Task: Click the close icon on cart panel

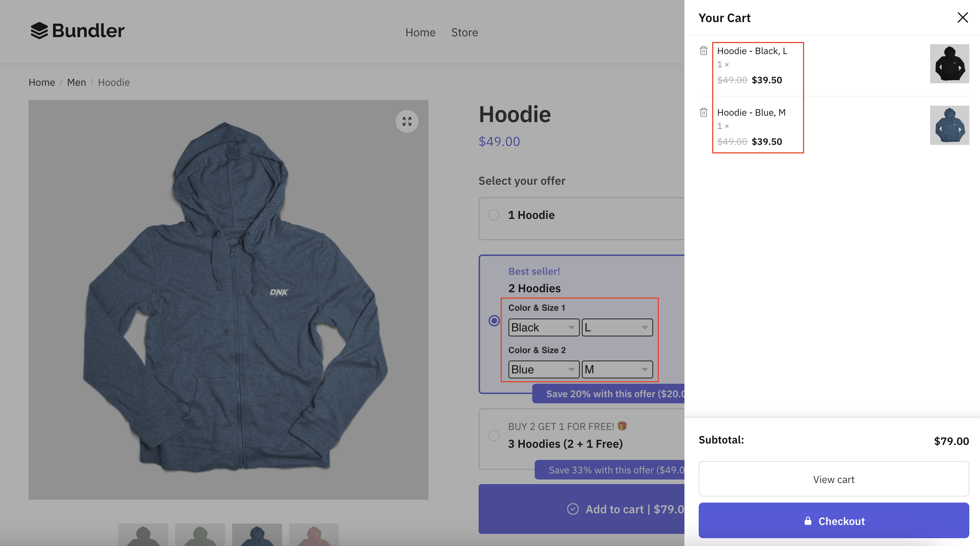Action: click(963, 17)
